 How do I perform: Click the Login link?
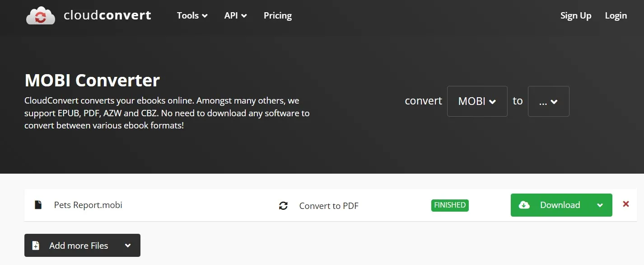pos(616,15)
